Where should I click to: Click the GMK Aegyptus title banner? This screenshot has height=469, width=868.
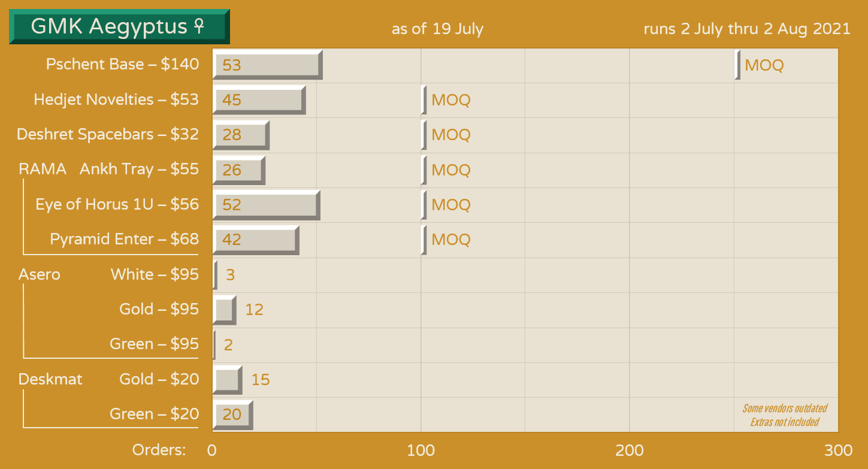[x=119, y=27]
